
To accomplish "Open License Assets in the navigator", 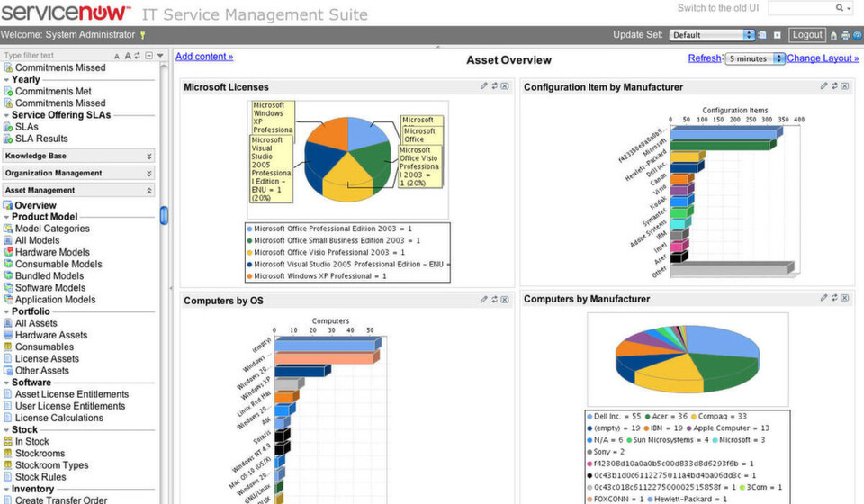I will click(x=47, y=358).
